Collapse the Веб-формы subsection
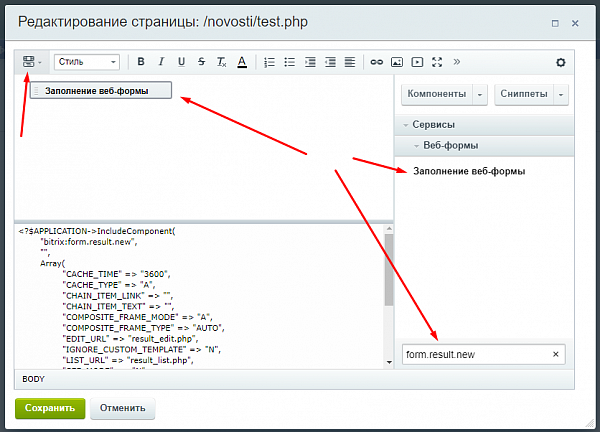600x432 pixels. coord(484,146)
